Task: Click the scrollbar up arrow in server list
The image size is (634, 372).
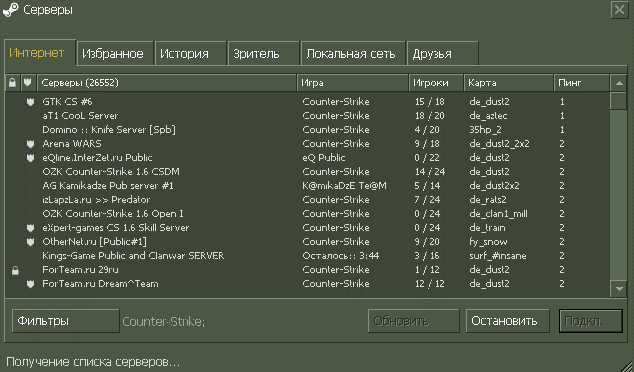Action: (619, 83)
